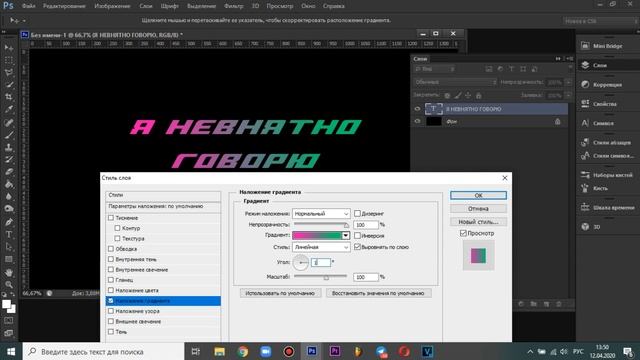Toggle the Инверсия checkbox
The height and width of the screenshot is (360, 640).
coord(357,236)
